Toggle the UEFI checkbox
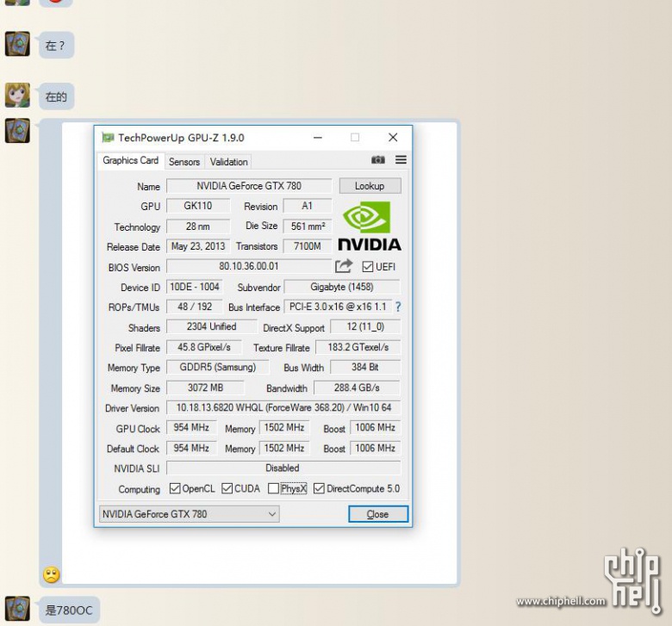This screenshot has height=626, width=672. pos(367,267)
